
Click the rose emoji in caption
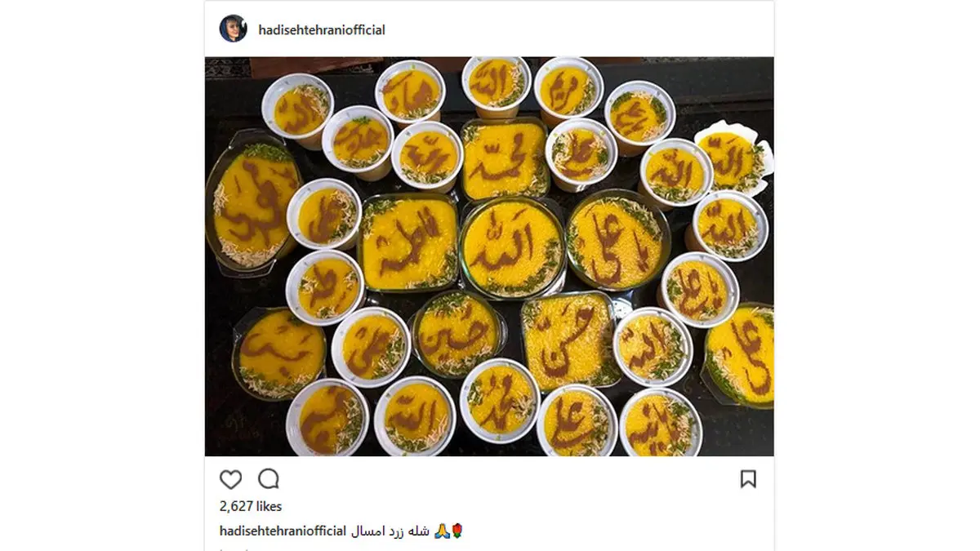[x=457, y=531]
